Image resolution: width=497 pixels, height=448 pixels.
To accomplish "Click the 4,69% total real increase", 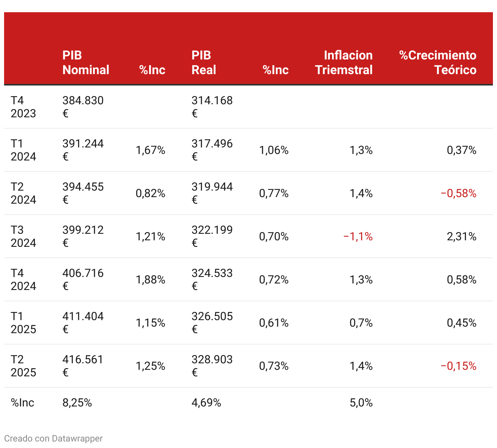I will [206, 403].
